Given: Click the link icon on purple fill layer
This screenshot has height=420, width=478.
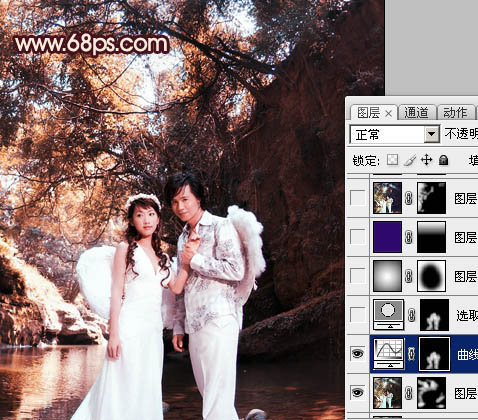Looking at the screenshot, I should (409, 237).
